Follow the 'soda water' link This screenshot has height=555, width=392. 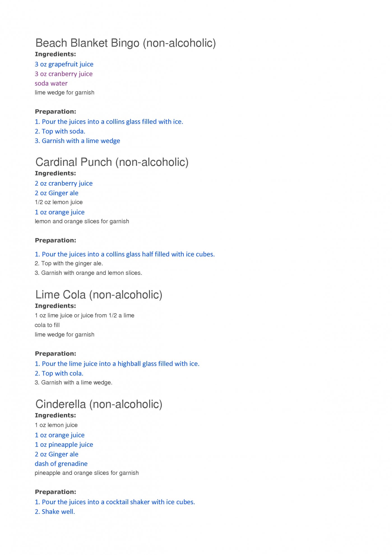click(x=51, y=83)
